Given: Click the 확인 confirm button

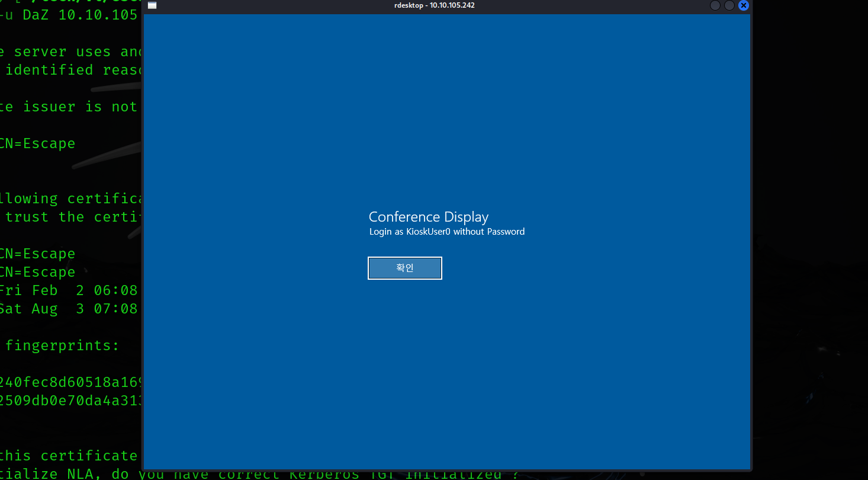Looking at the screenshot, I should 405,268.
